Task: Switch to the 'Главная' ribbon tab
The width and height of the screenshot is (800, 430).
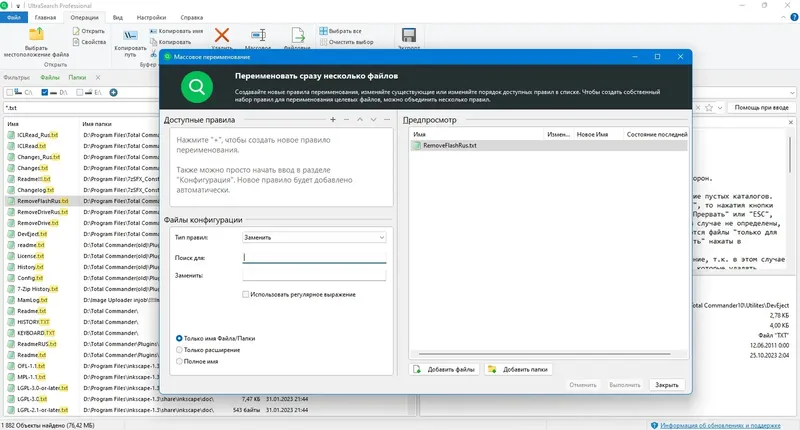Action: [x=45, y=17]
